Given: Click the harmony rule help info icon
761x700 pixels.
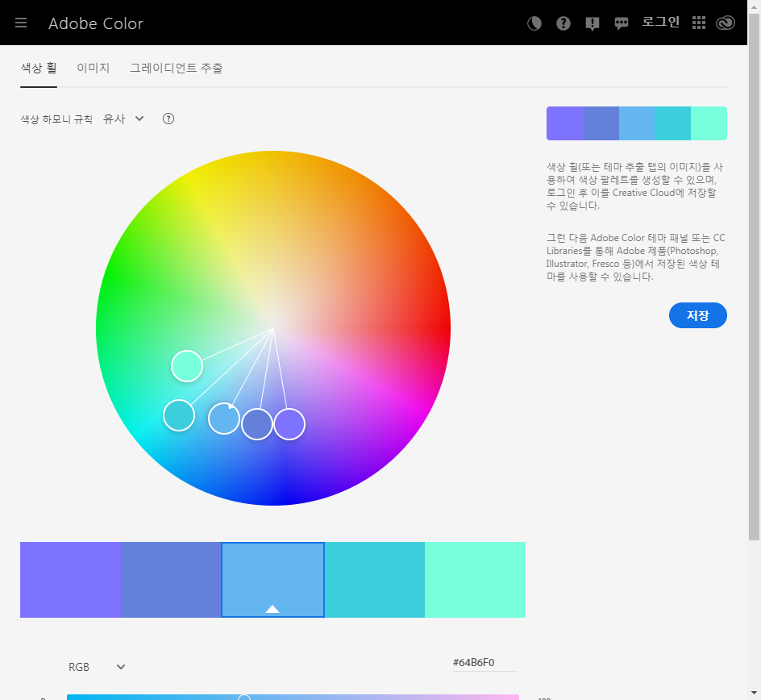Looking at the screenshot, I should click(168, 119).
